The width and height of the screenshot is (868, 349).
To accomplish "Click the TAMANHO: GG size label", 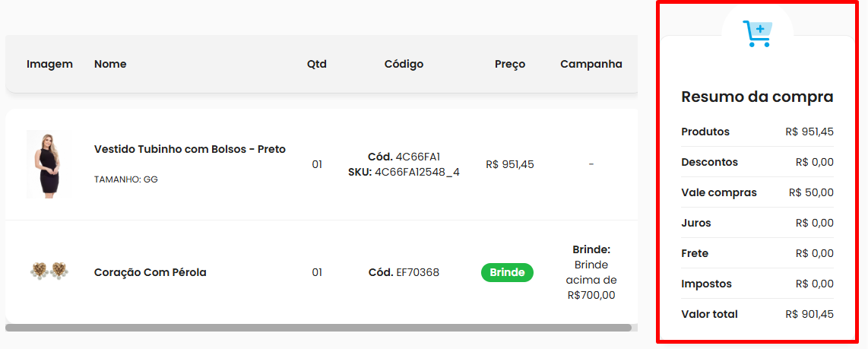I will pyautogui.click(x=126, y=179).
